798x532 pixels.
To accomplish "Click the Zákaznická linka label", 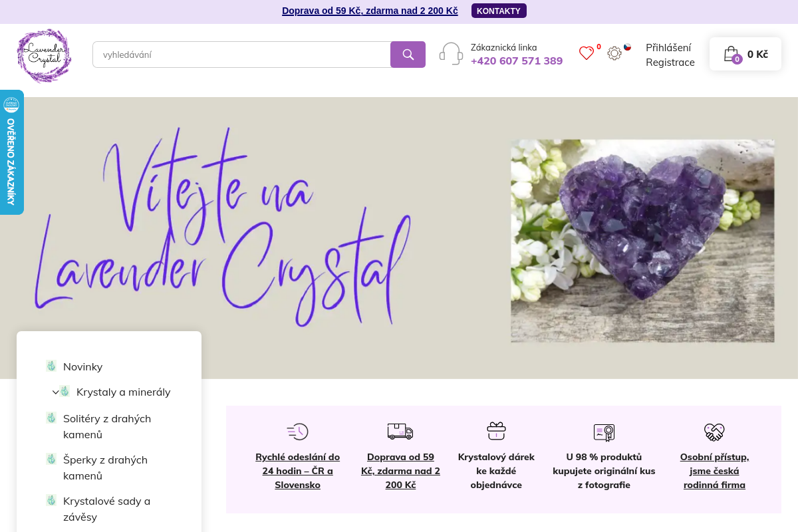I will point(503,47).
